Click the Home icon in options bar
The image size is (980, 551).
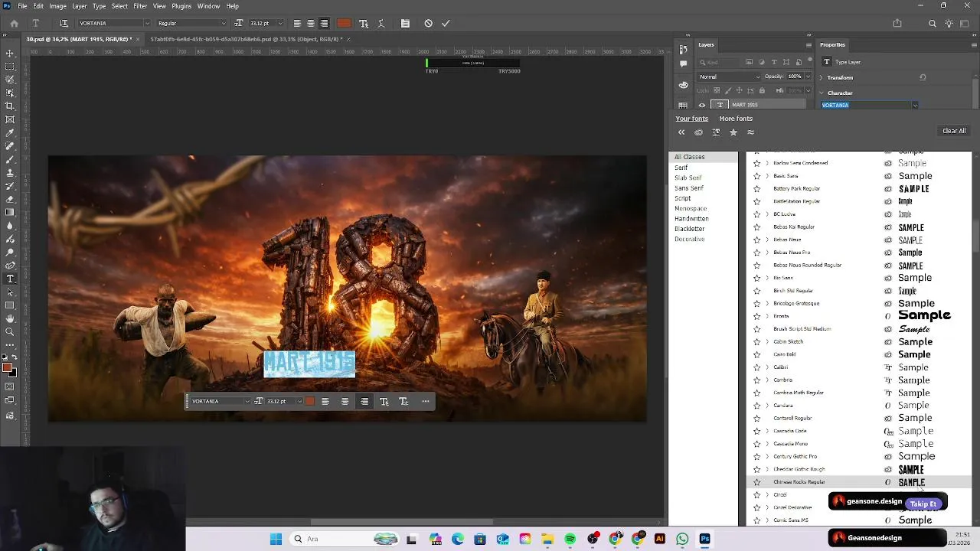(x=14, y=23)
